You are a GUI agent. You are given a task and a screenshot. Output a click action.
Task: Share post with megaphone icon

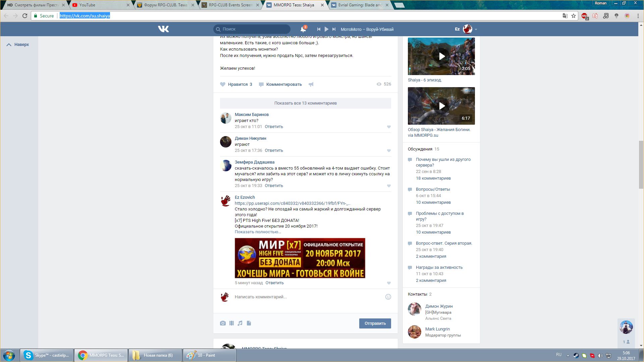pyautogui.click(x=311, y=84)
